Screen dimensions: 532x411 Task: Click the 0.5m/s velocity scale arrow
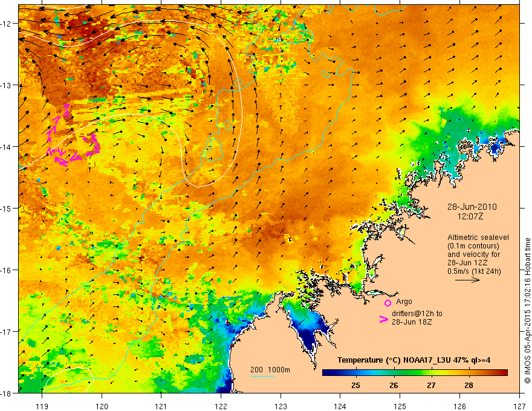467,280
